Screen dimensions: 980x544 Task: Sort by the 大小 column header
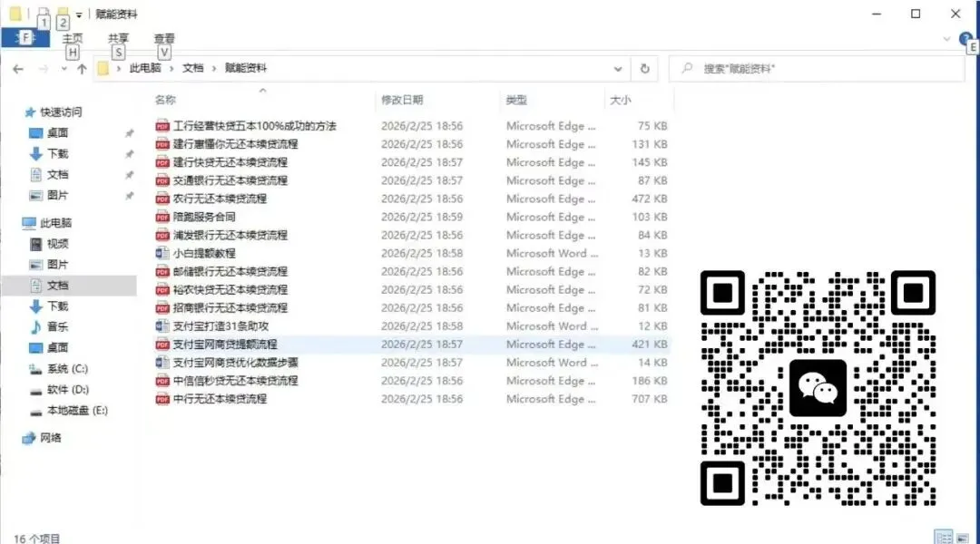620,100
